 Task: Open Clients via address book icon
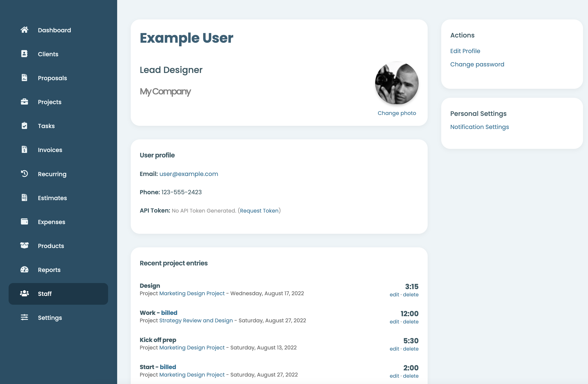(24, 54)
